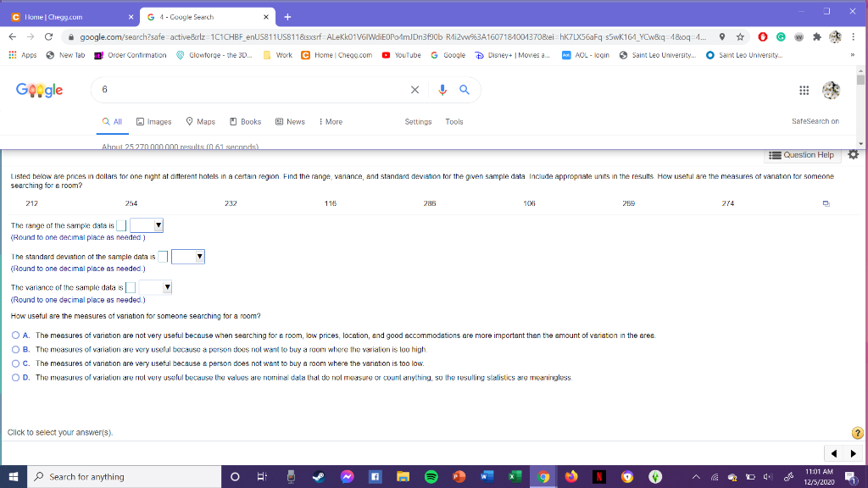
Task: Open PowerPoint from the taskbar
Action: 459,476
